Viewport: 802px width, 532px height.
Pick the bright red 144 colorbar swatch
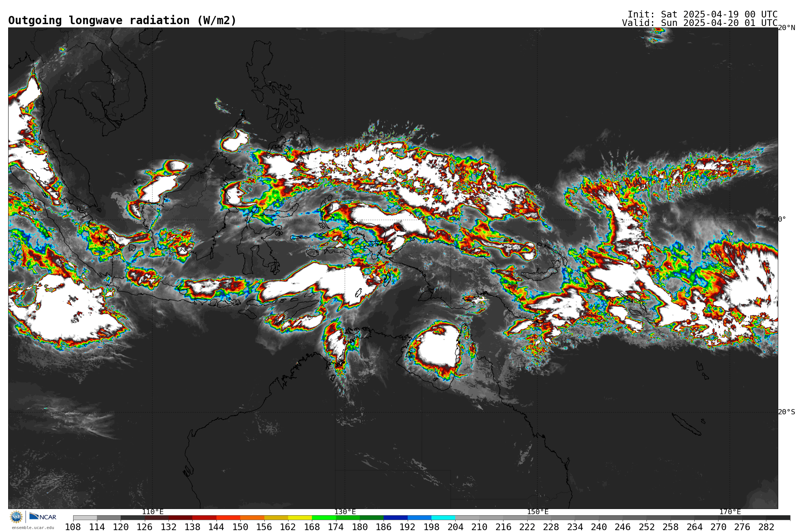tap(228, 518)
